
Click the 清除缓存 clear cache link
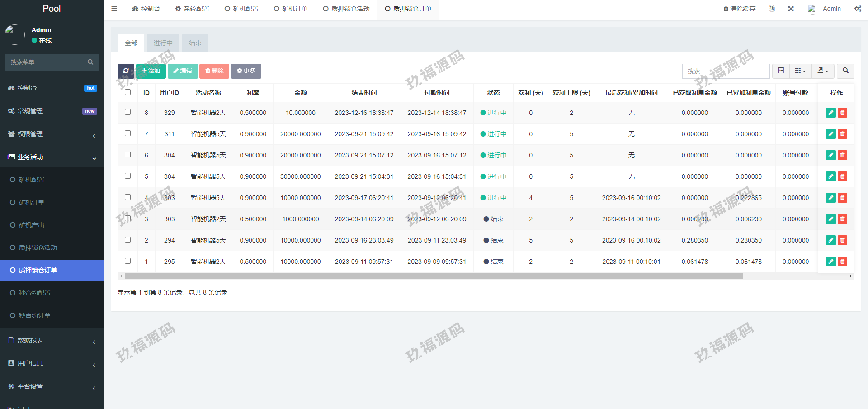tap(739, 9)
